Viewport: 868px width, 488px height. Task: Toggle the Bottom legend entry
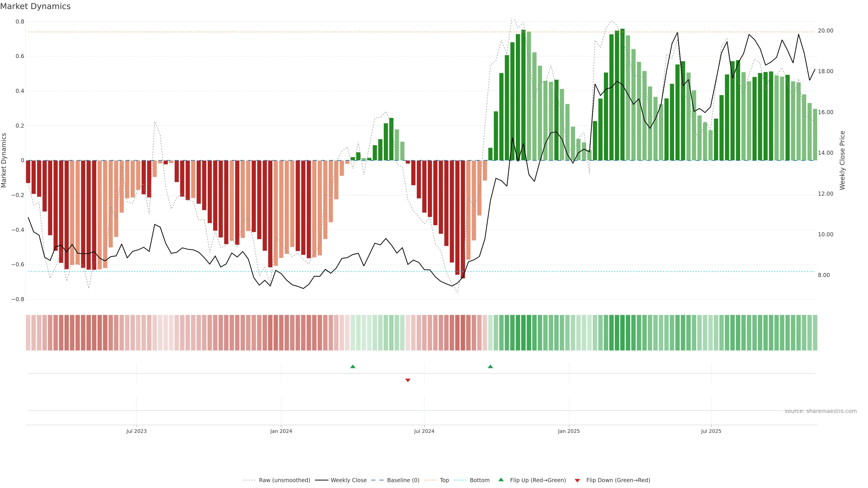point(479,480)
